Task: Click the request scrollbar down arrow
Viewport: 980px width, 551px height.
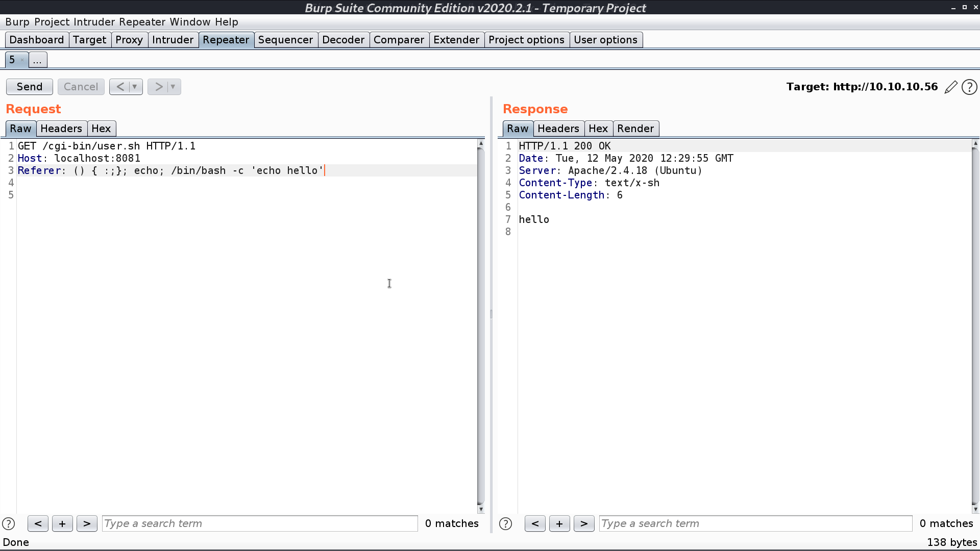Action: coord(480,509)
